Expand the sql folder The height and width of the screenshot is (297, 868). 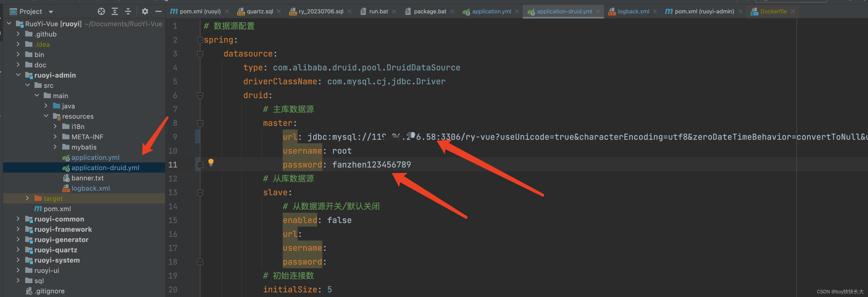tap(18, 281)
